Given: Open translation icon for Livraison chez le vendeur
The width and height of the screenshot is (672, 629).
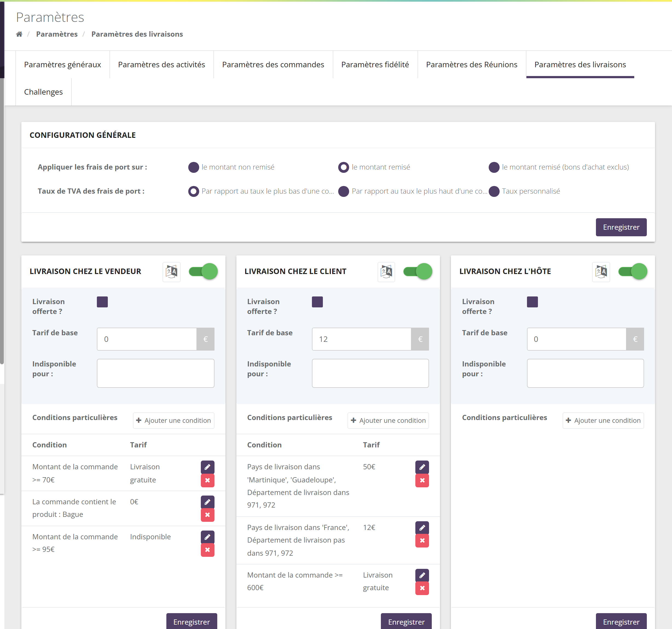Looking at the screenshot, I should [x=171, y=272].
